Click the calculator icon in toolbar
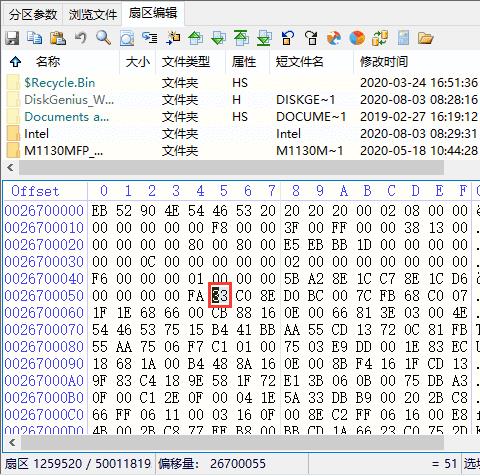The width and height of the screenshot is (480, 476). coord(403,38)
